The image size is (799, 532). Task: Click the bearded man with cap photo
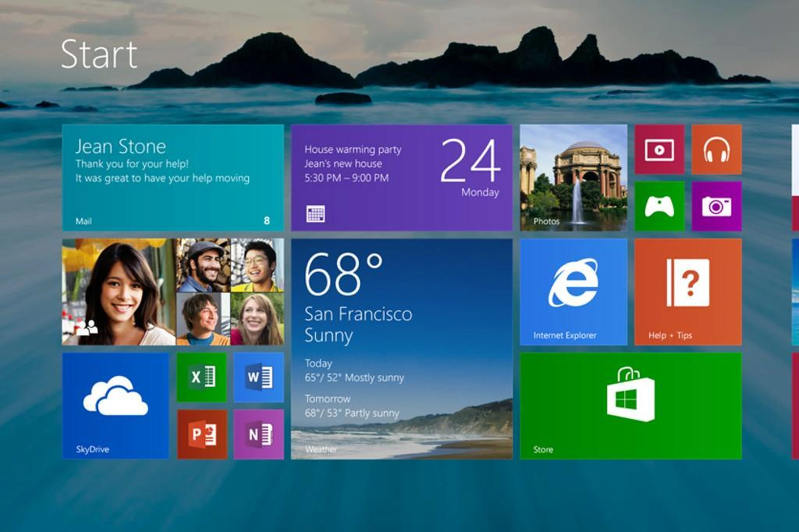tap(203, 265)
